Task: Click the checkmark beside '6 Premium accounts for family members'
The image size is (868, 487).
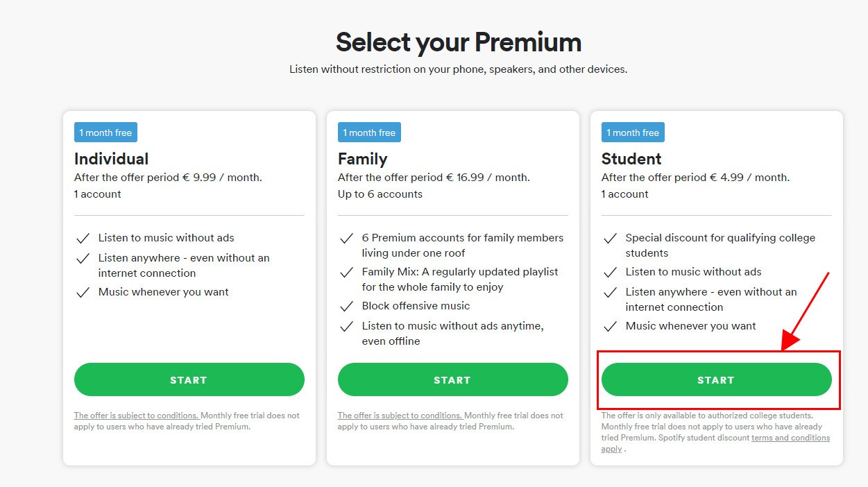Action: pyautogui.click(x=347, y=238)
